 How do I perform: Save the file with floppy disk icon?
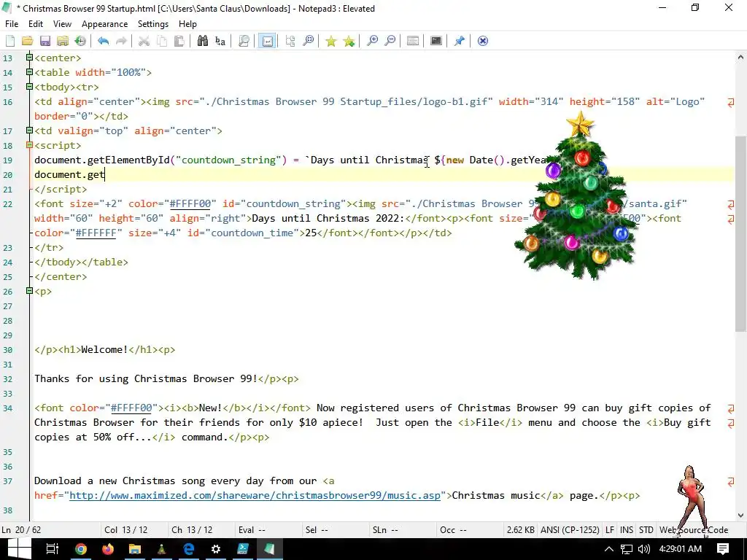coord(44,41)
